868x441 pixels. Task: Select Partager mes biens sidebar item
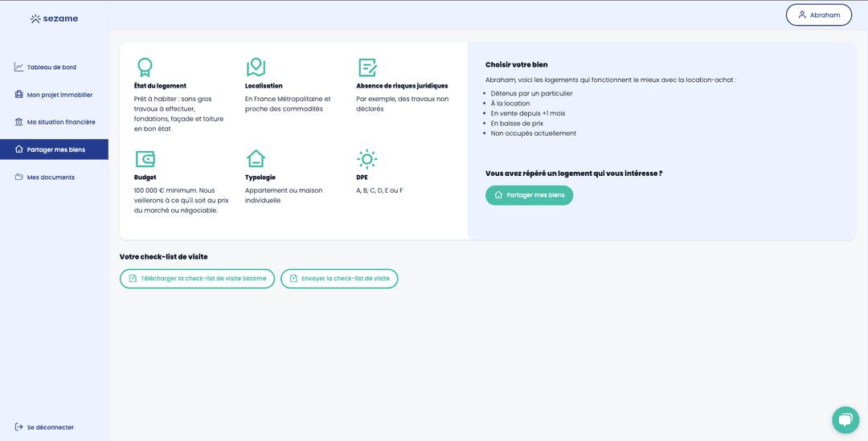(x=54, y=149)
